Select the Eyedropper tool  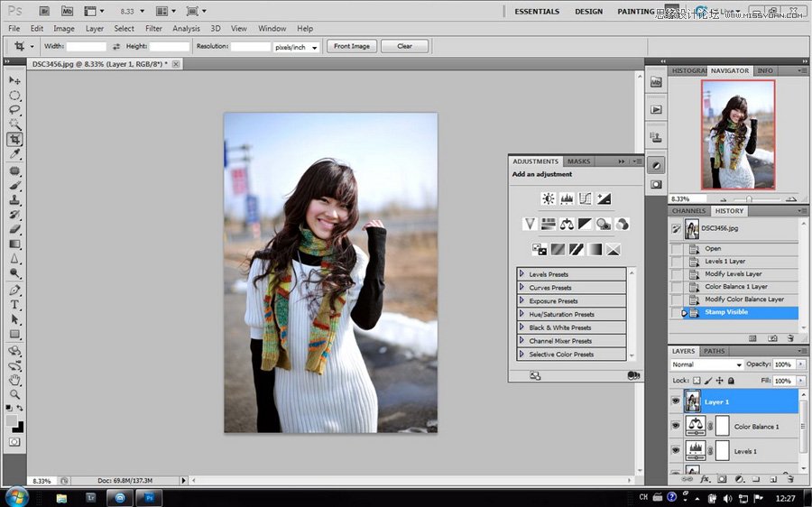click(x=14, y=153)
